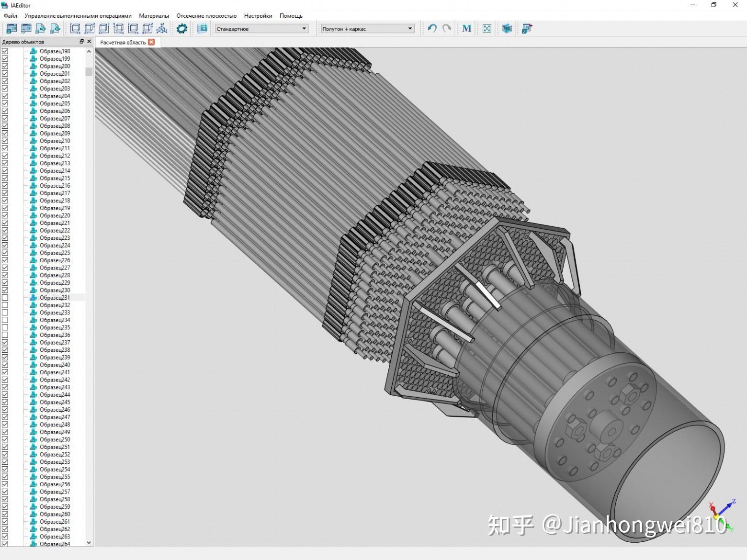The image size is (747, 560).
Task: Select Образец250 in the object tree
Action: click(x=55, y=439)
